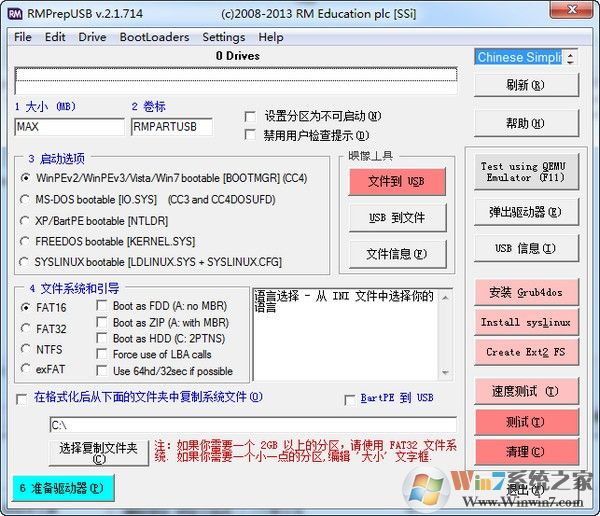Open the Help menu
The height and width of the screenshot is (516, 600).
tap(271, 37)
